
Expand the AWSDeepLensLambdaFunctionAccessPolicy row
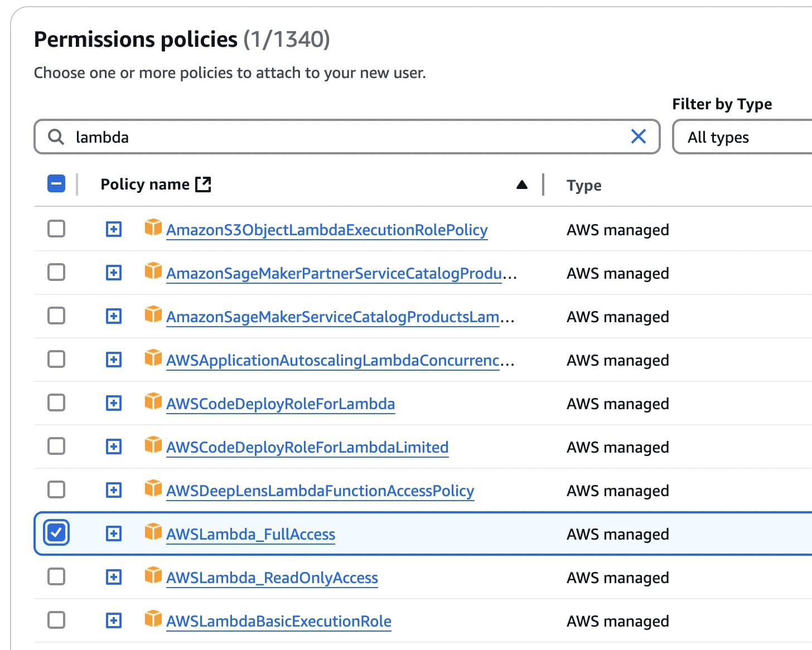tap(114, 490)
